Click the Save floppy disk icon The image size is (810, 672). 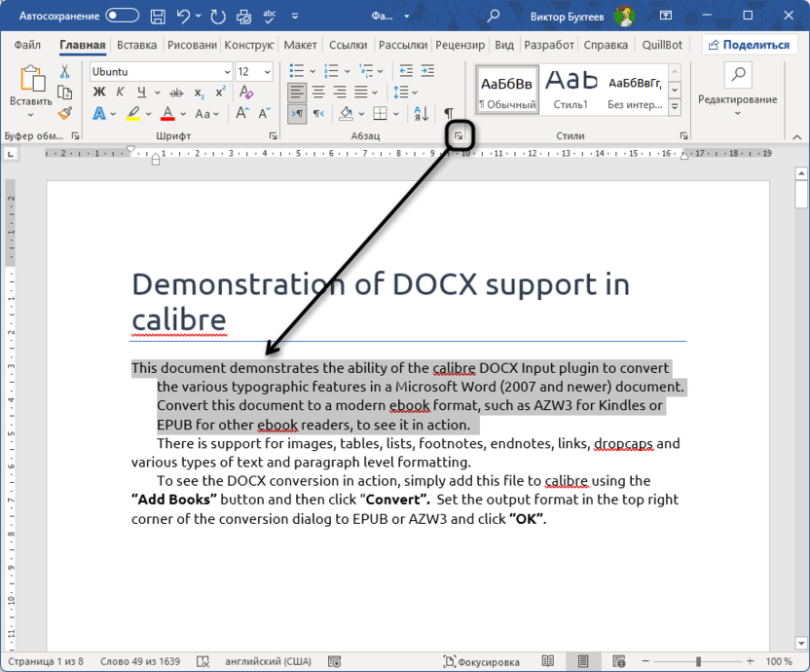(x=158, y=16)
